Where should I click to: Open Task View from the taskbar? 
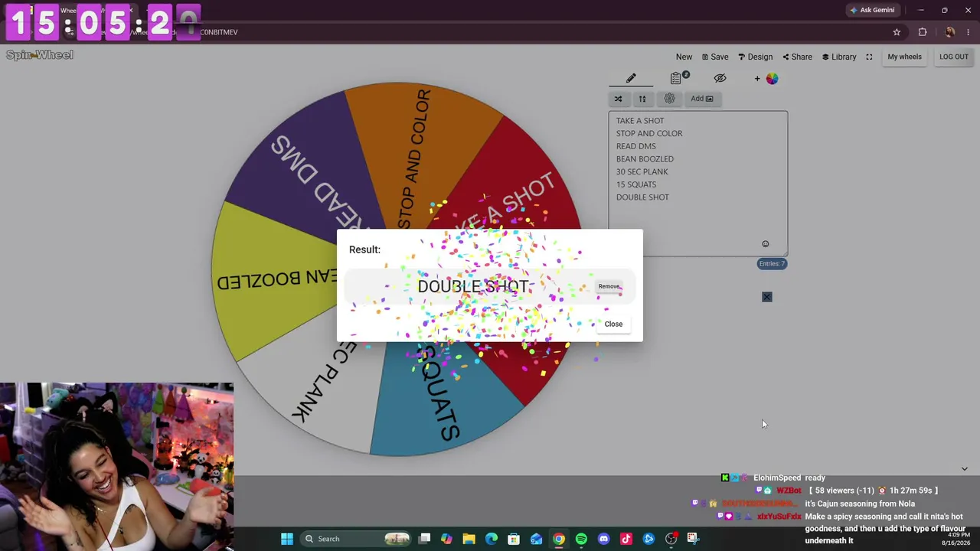[425, 539]
